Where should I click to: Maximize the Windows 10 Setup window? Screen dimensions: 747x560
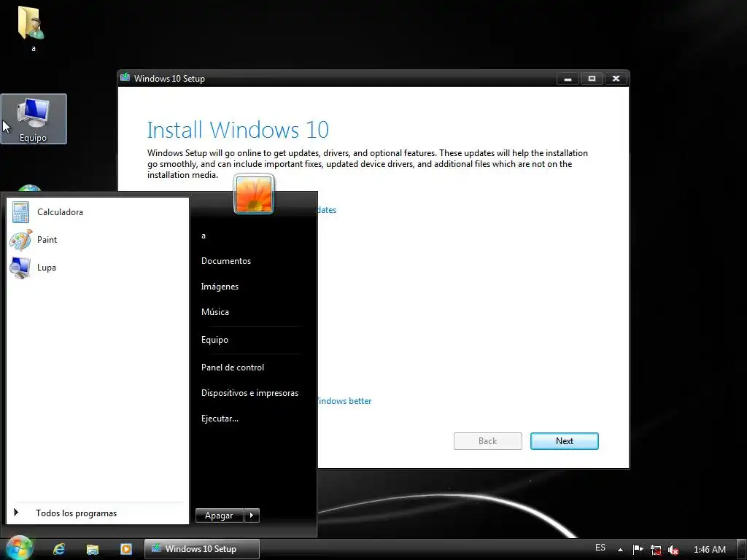(592, 79)
